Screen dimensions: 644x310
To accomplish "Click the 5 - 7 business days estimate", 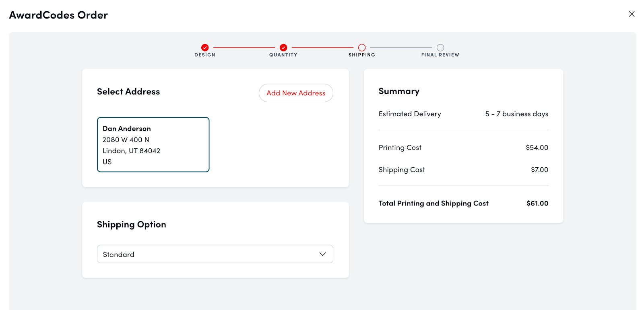I will point(516,114).
